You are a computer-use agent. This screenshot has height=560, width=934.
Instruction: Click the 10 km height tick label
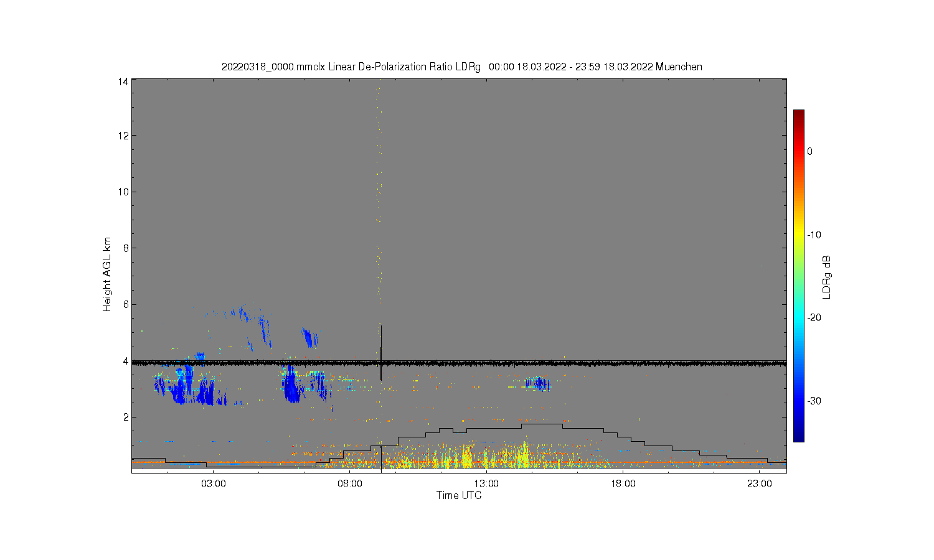123,192
